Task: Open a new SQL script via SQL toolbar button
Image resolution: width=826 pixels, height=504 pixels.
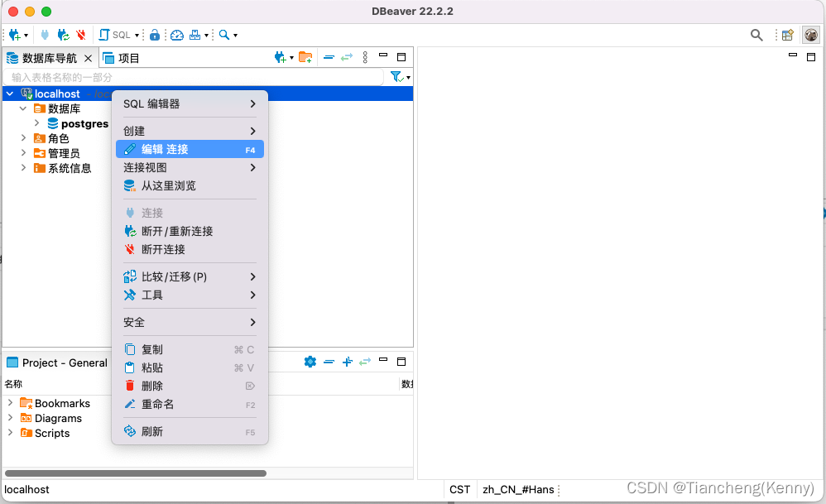Action: (x=115, y=35)
